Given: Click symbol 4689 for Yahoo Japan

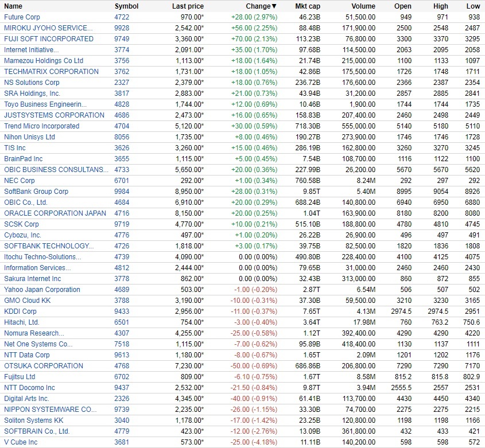Looking at the screenshot, I should click(x=122, y=290).
